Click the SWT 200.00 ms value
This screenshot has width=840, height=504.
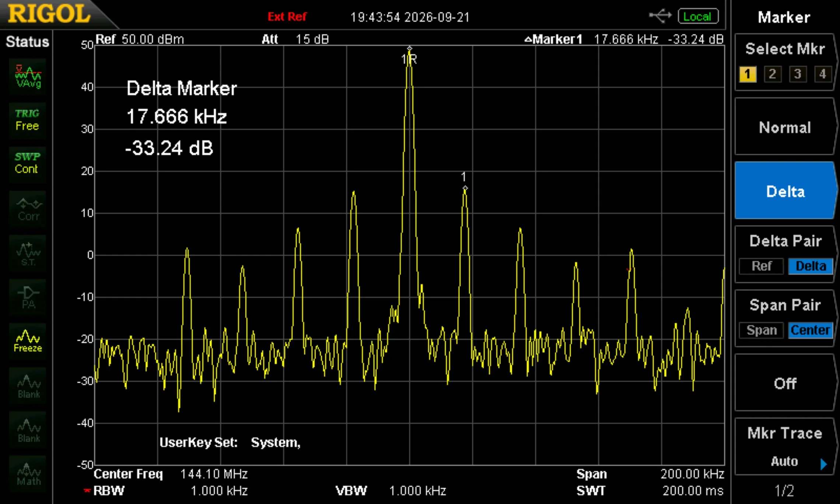pyautogui.click(x=693, y=491)
